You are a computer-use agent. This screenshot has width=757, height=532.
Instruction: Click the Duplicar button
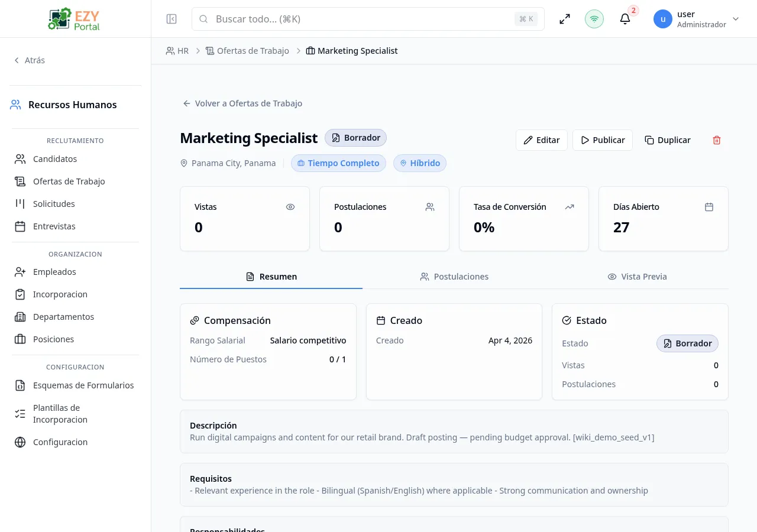coord(668,140)
